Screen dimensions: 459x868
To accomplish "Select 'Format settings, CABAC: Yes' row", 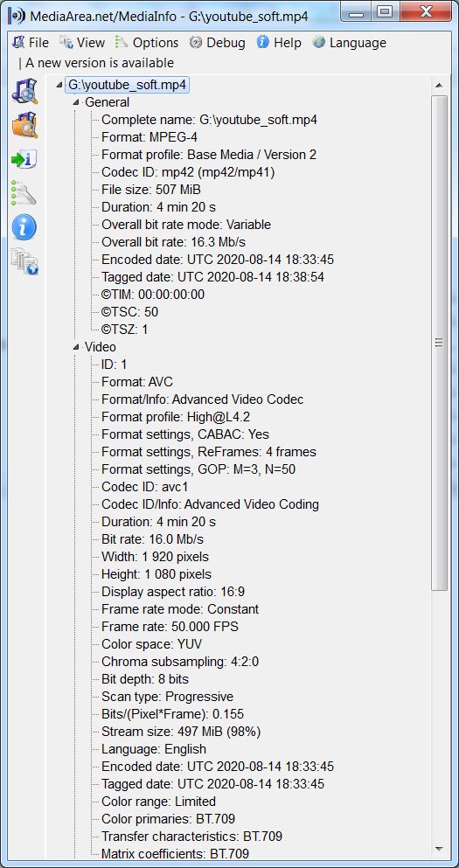I will 185,434.
